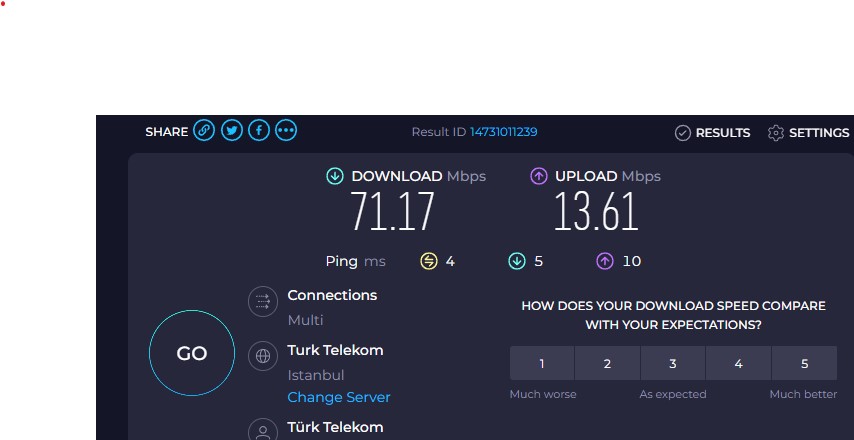Click the Much worse label
This screenshot has height=440, width=854.
[543, 394]
